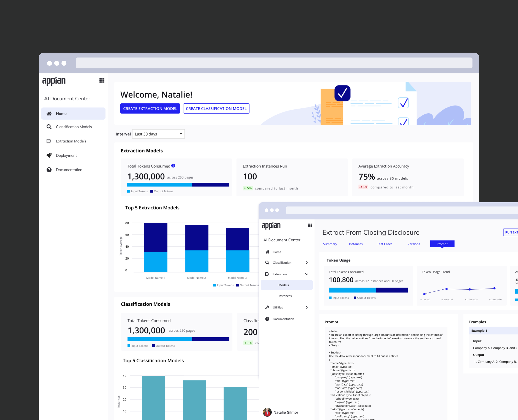Switch to the Instances tab

click(x=356, y=244)
